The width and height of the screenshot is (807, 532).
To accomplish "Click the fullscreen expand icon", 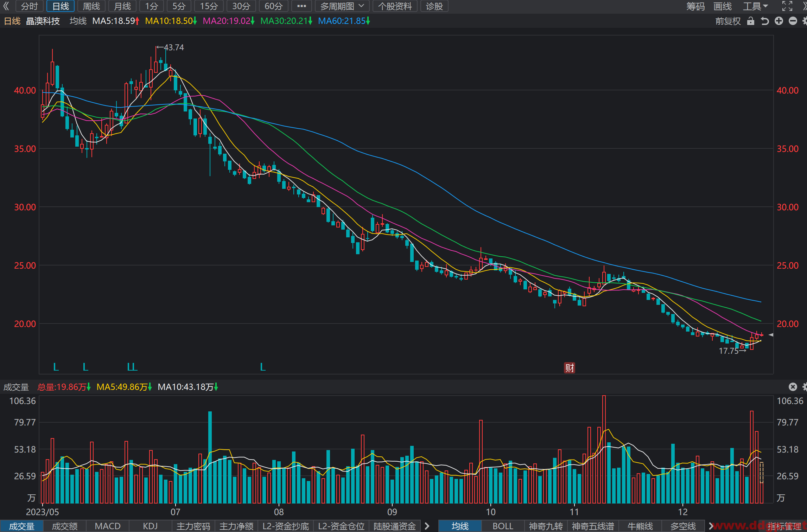I will coord(787,6).
